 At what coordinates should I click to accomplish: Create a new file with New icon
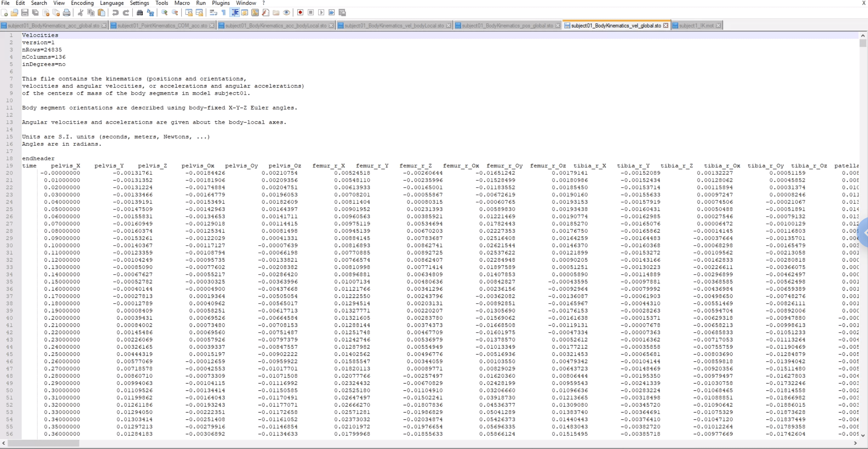click(4, 13)
